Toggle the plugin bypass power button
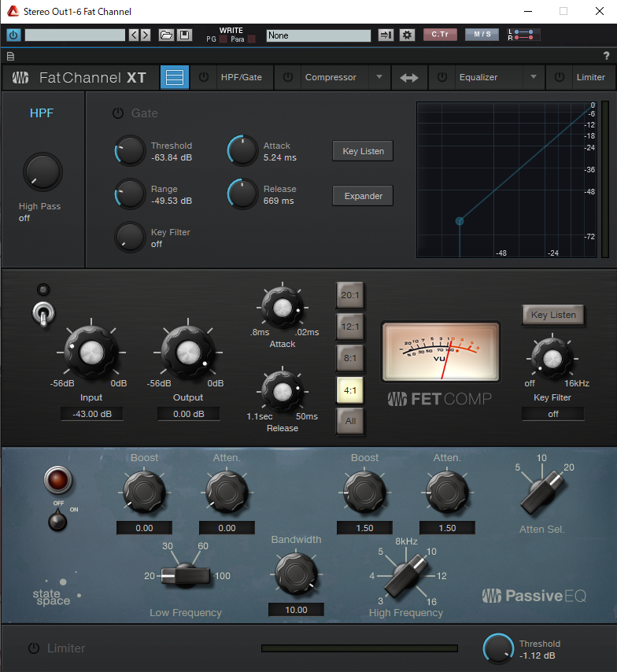This screenshot has height=672, width=617. tap(13, 35)
